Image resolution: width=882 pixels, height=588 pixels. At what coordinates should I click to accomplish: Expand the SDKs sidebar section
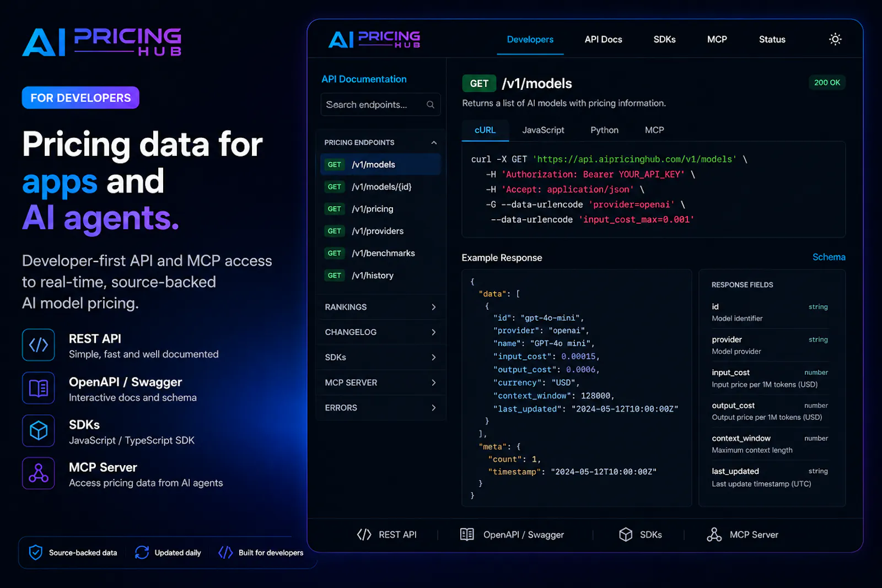pyautogui.click(x=381, y=358)
